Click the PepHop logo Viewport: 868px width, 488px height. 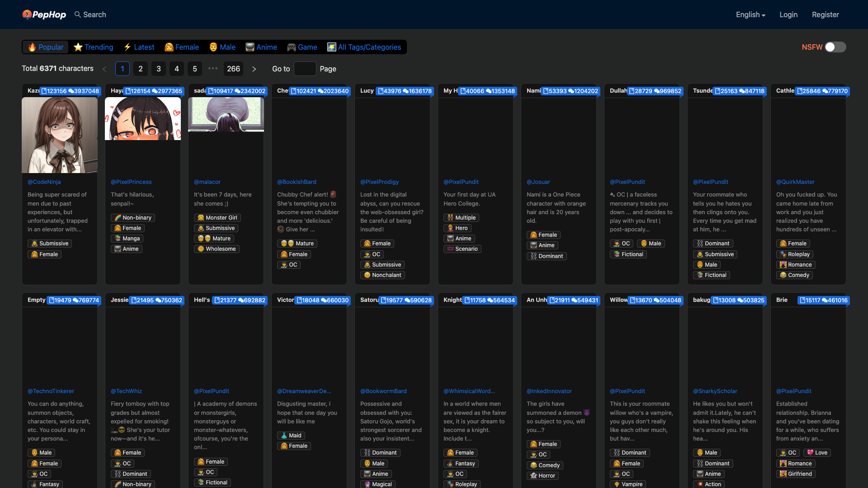click(x=44, y=14)
